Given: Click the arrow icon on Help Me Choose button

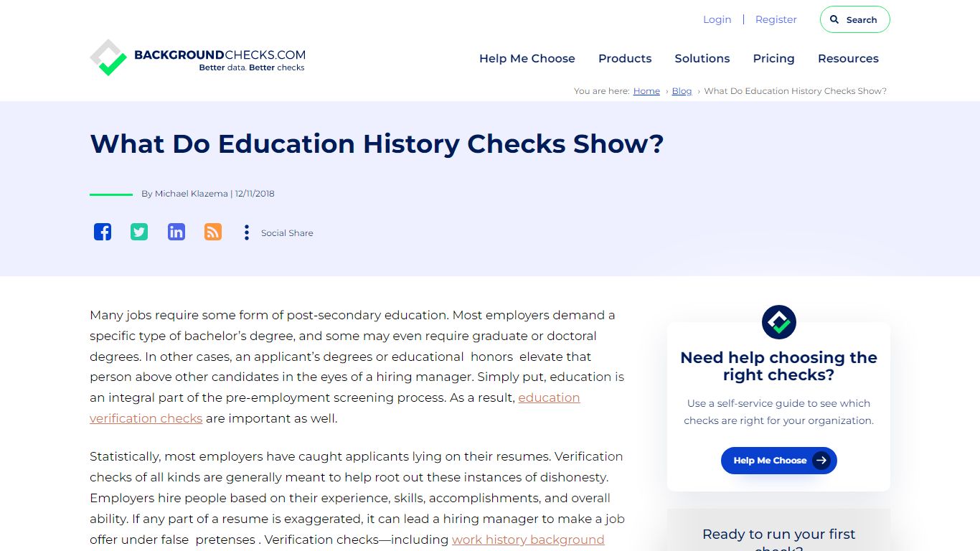Looking at the screenshot, I should (x=821, y=461).
